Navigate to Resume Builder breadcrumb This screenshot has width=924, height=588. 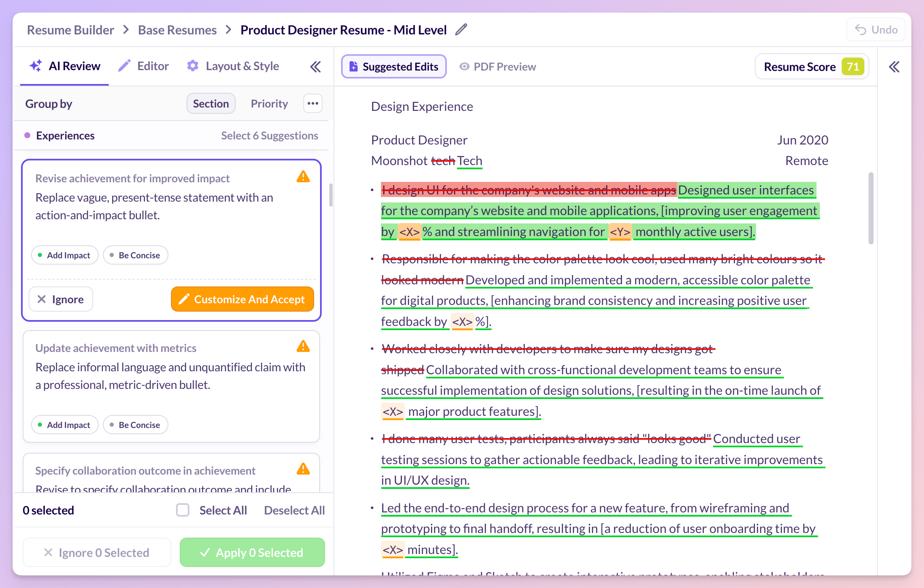pyautogui.click(x=71, y=30)
